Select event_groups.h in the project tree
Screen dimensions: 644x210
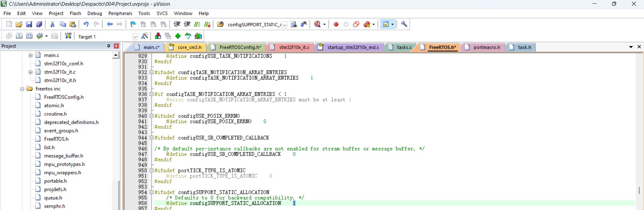click(61, 130)
